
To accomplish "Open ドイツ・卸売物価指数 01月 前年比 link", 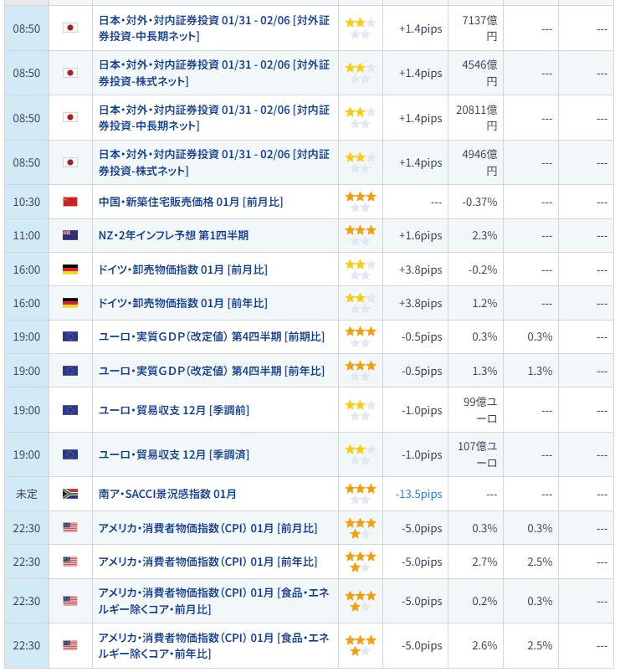I will [183, 303].
